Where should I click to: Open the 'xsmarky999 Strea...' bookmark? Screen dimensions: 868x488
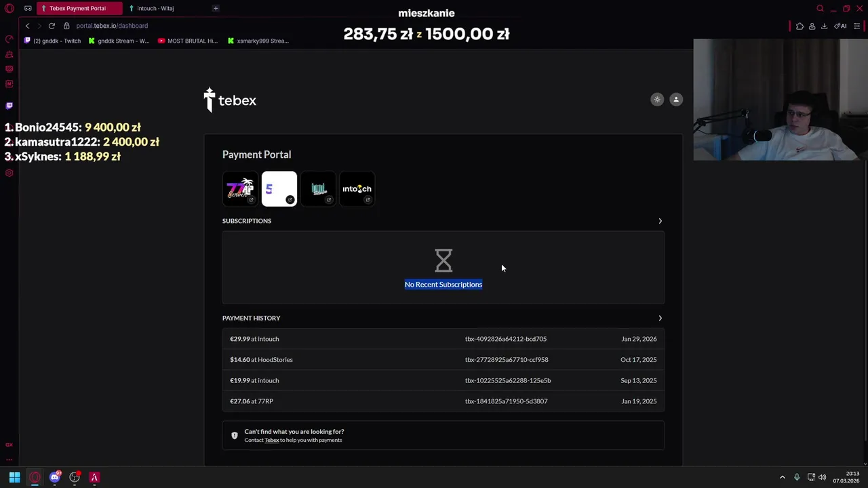click(x=258, y=41)
